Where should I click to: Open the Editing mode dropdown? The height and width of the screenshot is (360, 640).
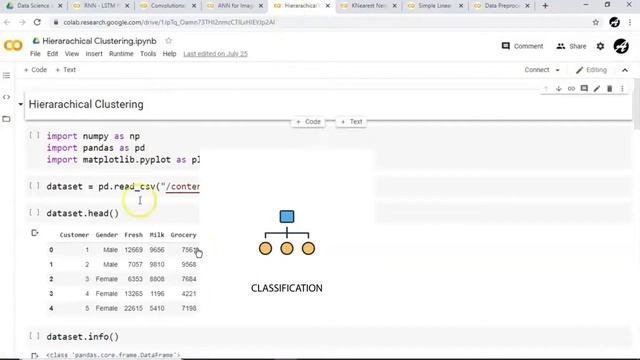coord(591,70)
